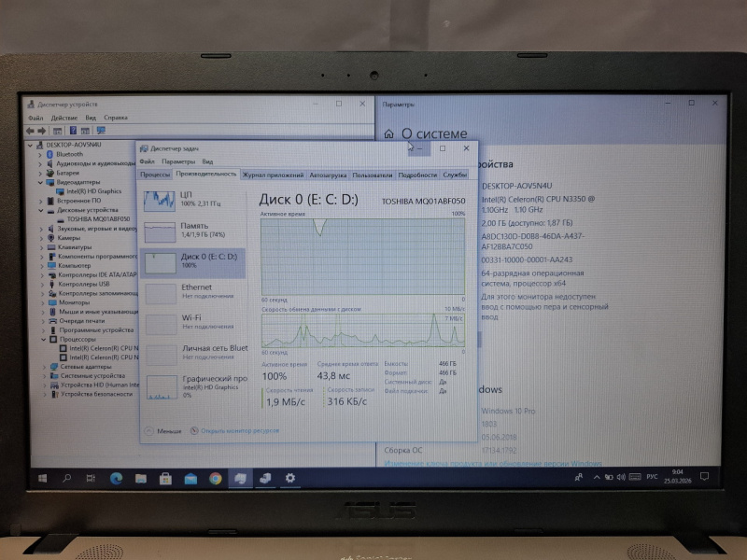Open Google Chrome from the taskbar
This screenshot has height=560, width=747.
pos(216,478)
